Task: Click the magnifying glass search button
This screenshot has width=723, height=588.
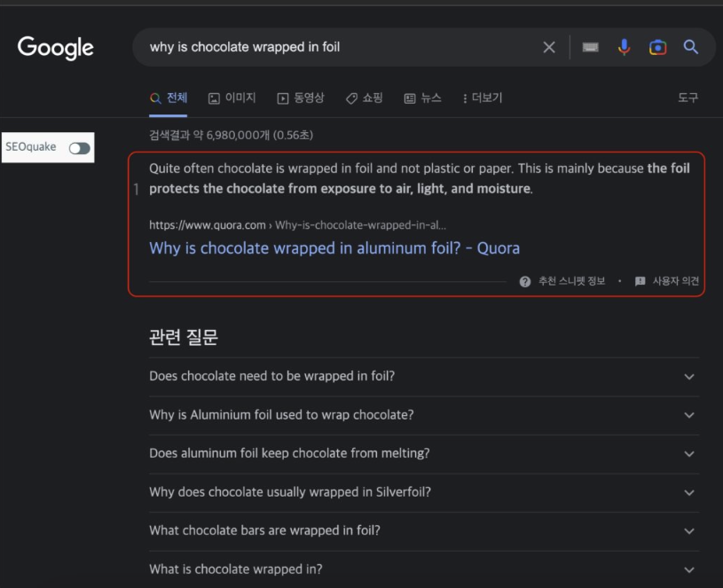Action: point(691,47)
